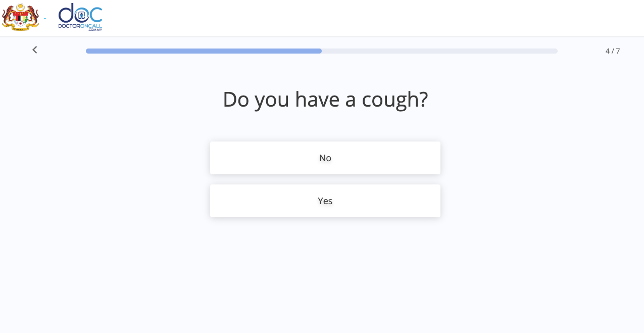This screenshot has width=644, height=333.
Task: Click the letter d of the DOC logo
Action: click(x=66, y=14)
